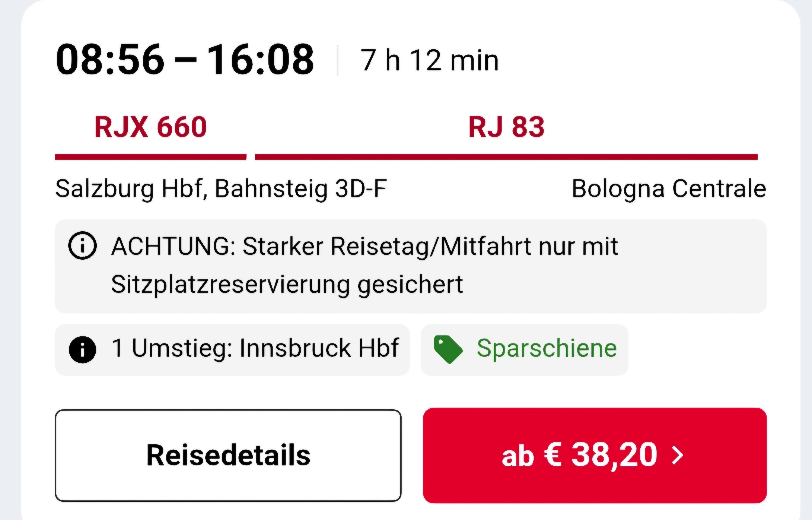Open the Reisedetails button
812x520 pixels.
pyautogui.click(x=228, y=455)
